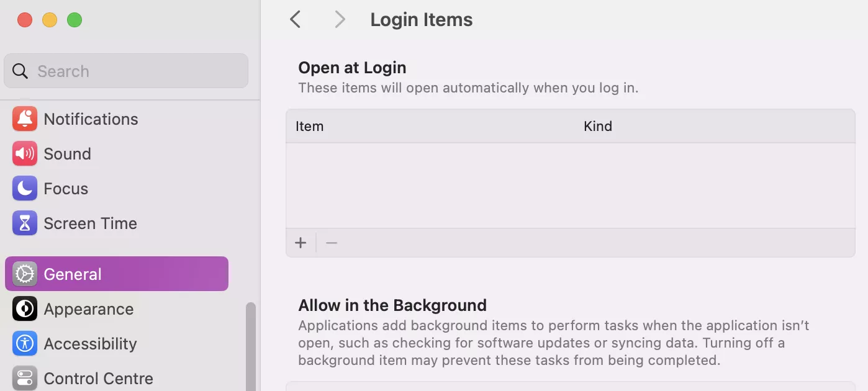This screenshot has width=868, height=391.
Task: Click the General settings gear icon
Action: pos(24,273)
